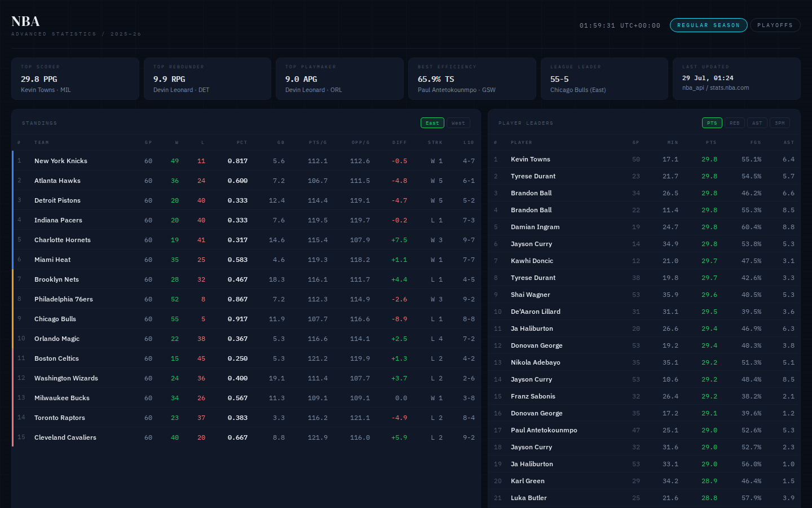Select the Toronto Raptors team row
812x508 pixels.
[x=246, y=418]
